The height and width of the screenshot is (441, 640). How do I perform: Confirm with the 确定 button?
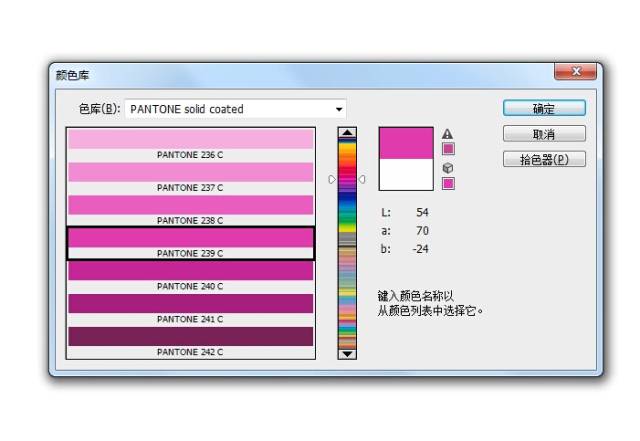click(544, 109)
